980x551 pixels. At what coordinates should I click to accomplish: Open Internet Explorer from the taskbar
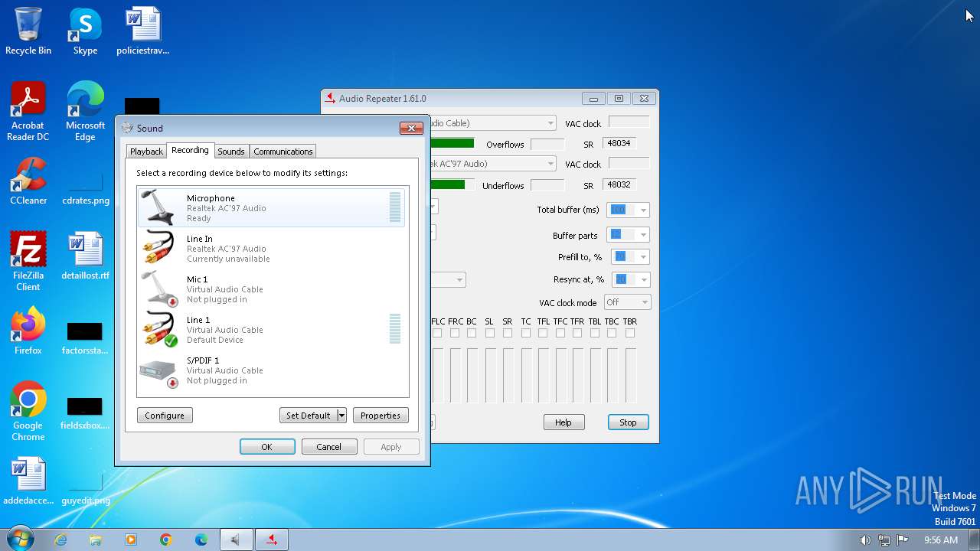click(x=60, y=540)
